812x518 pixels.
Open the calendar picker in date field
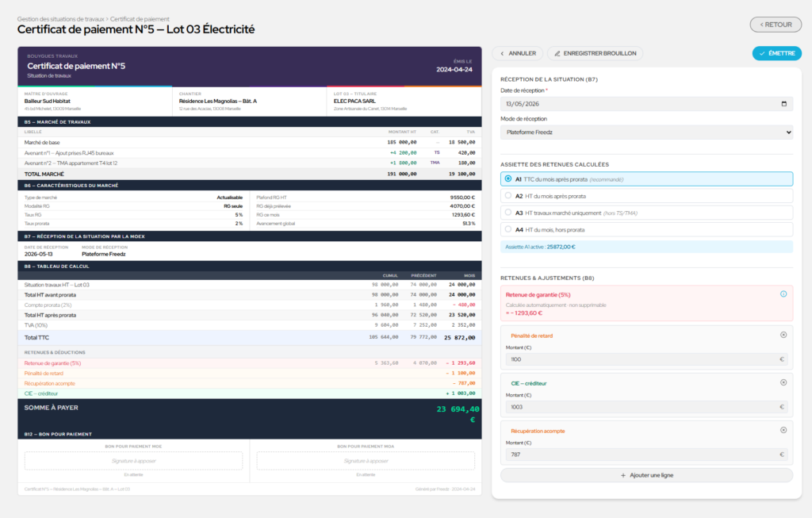click(783, 104)
